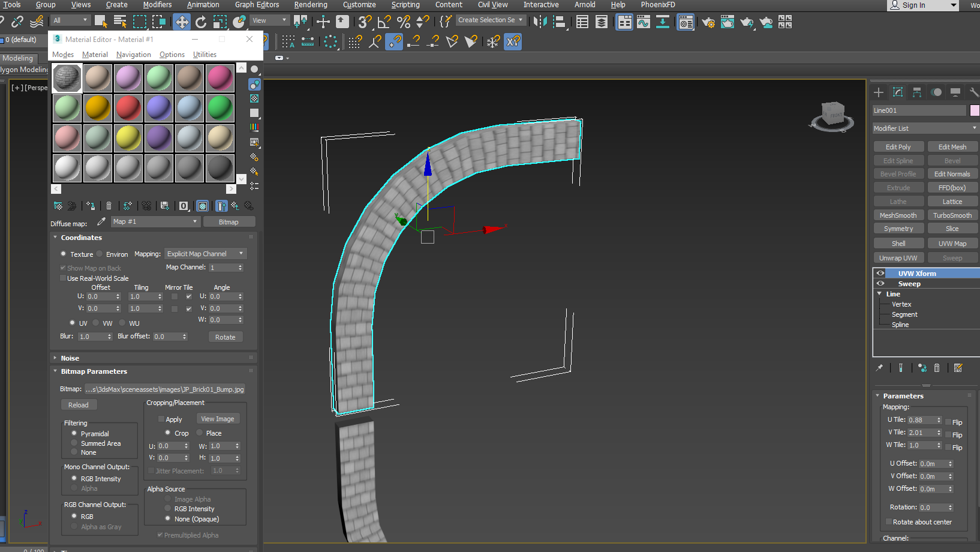The height and width of the screenshot is (552, 980).
Task: Select the Sweep entry in the modifier stack
Action: tap(909, 283)
